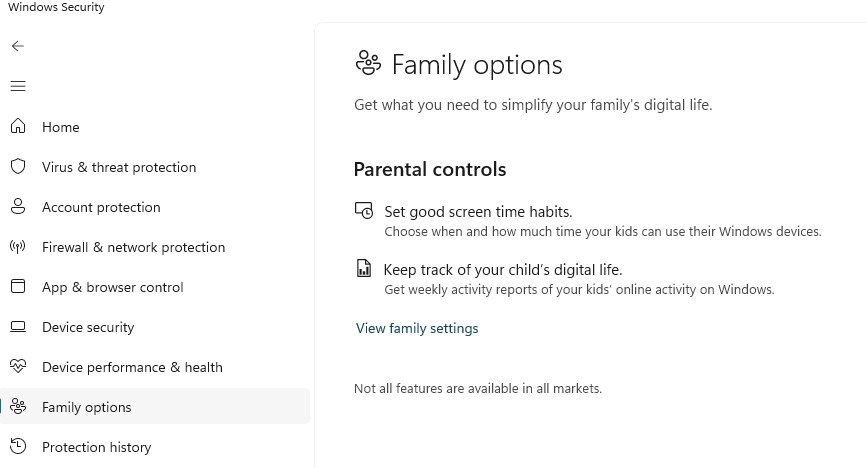Viewport: 867px width, 468px height.
Task: Click "Keep track of your child's digital life"
Action: point(503,270)
